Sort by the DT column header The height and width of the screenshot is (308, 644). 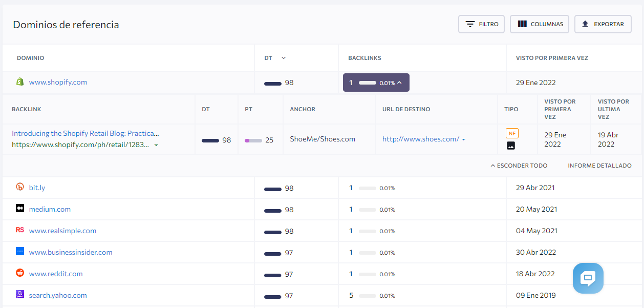(x=275, y=58)
